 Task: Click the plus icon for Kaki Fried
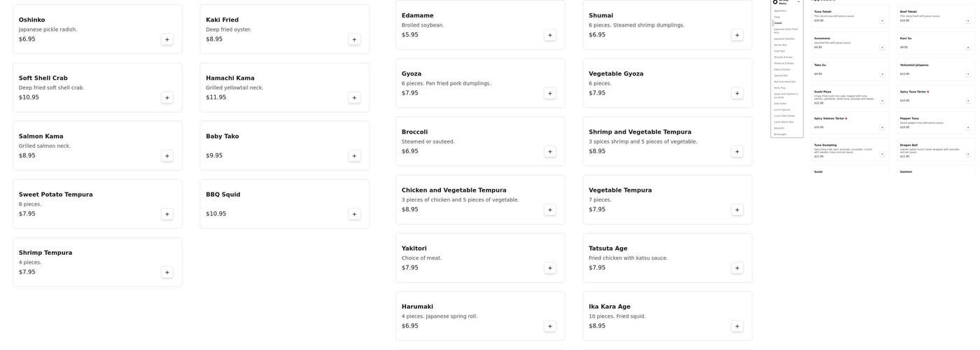354,40
